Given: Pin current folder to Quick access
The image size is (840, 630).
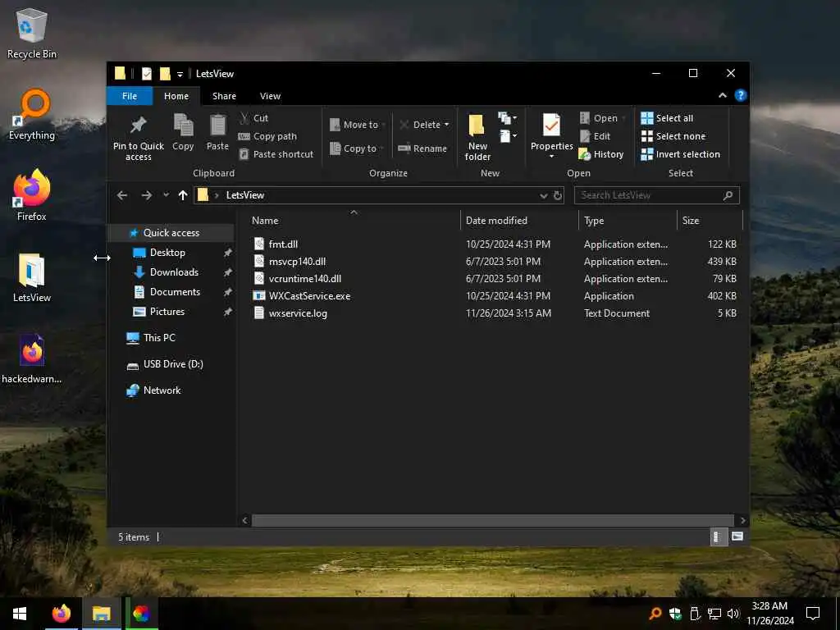Looking at the screenshot, I should (138, 138).
